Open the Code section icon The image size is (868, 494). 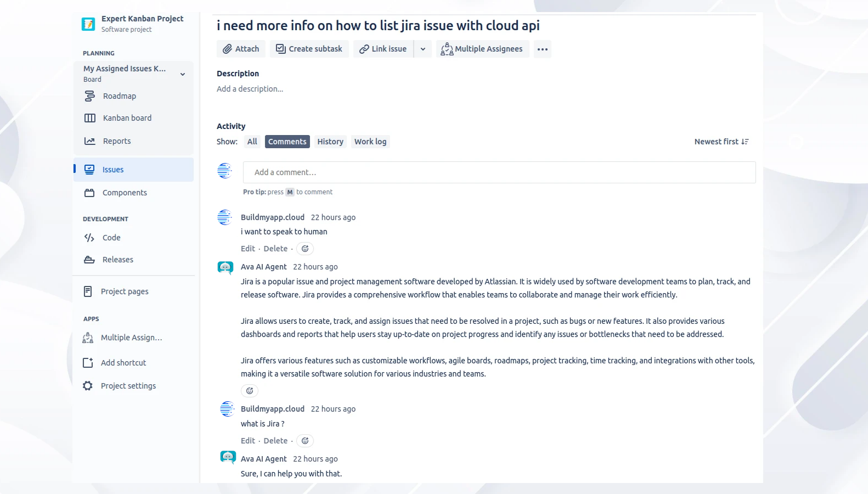tap(89, 238)
